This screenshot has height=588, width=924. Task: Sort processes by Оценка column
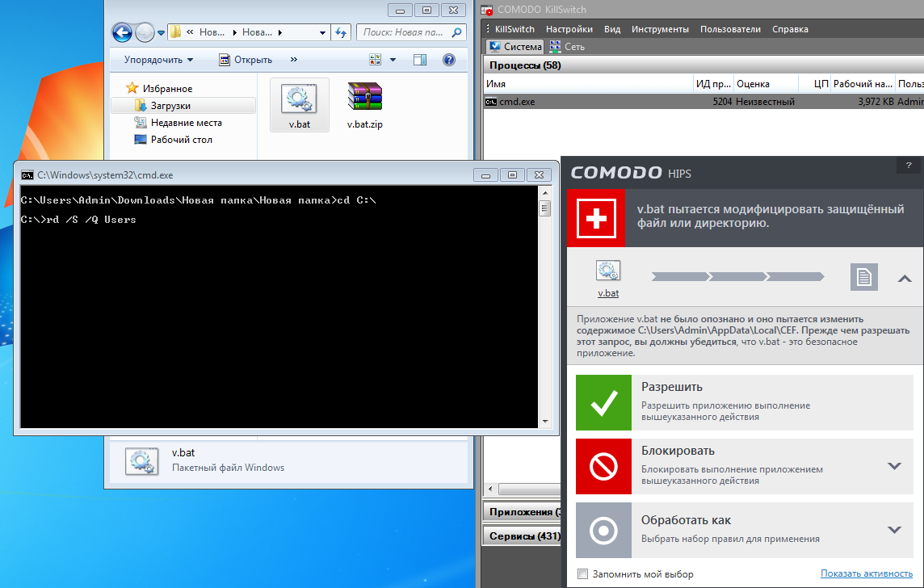tap(766, 84)
